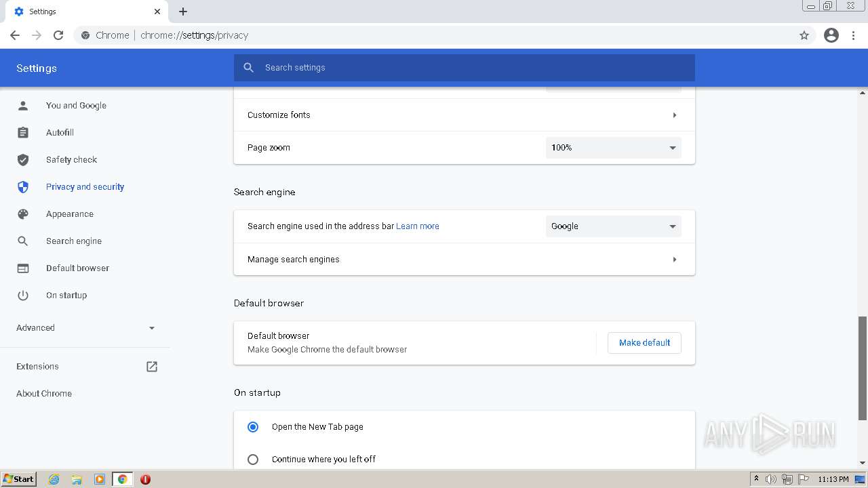Click the You and Google person icon
This screenshot has height=488, width=868.
tap(23, 106)
